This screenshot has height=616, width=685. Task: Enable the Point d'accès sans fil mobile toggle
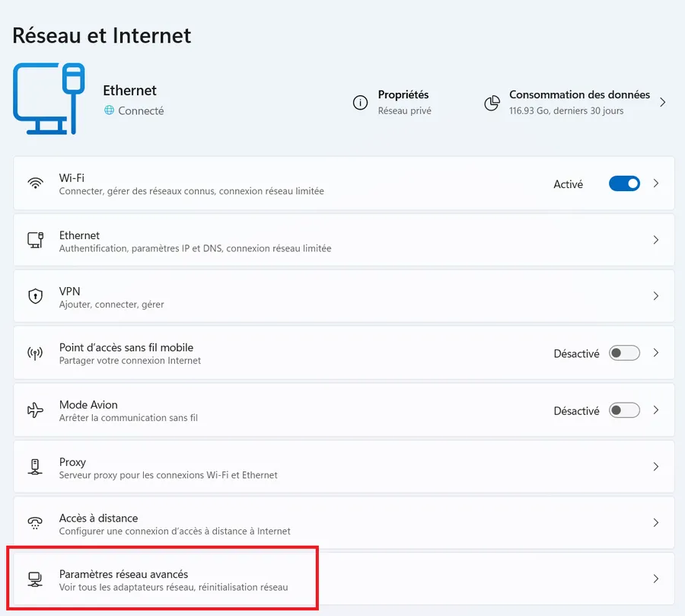pos(624,353)
